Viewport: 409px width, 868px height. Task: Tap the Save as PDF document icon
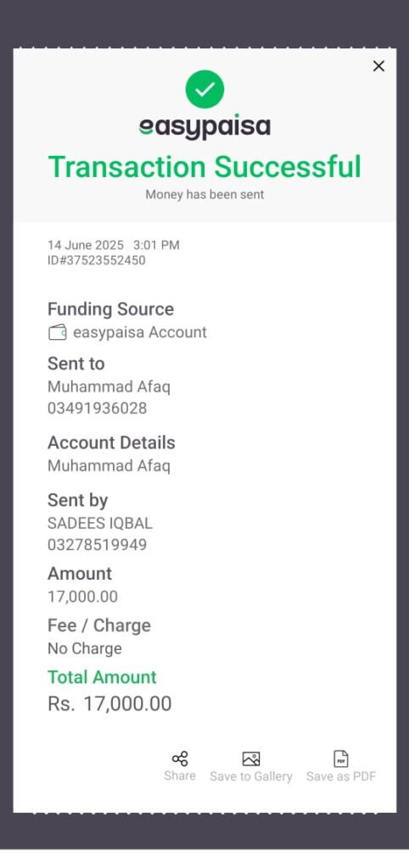pyautogui.click(x=341, y=759)
